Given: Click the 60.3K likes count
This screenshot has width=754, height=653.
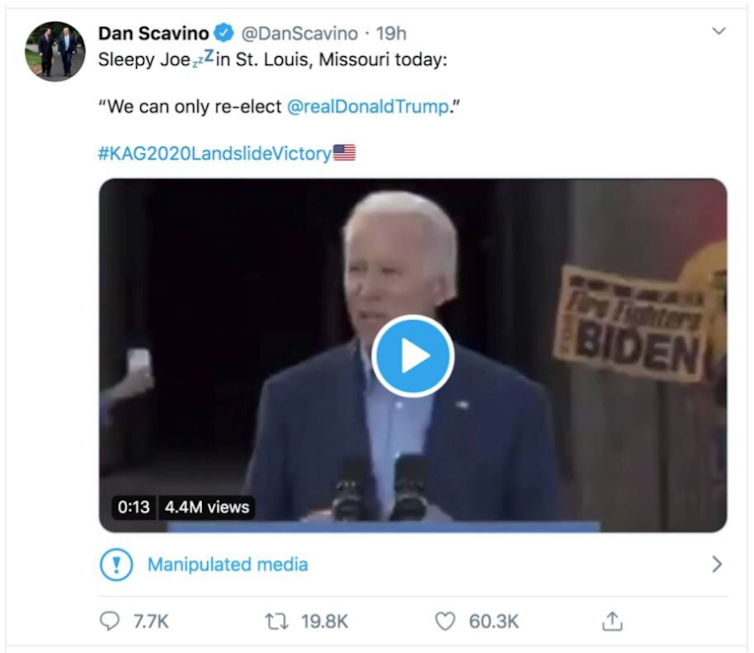Looking at the screenshot, I should (x=494, y=621).
